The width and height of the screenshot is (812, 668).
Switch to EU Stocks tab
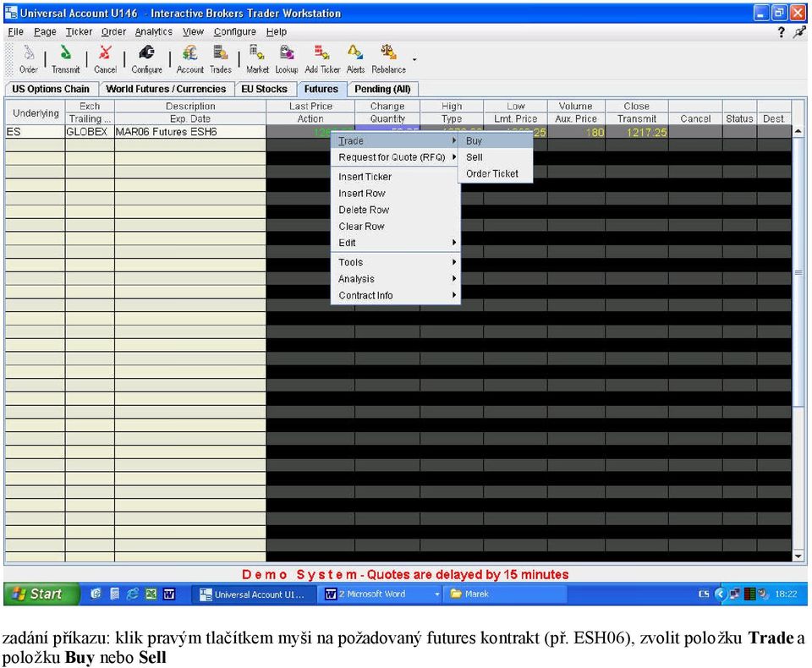click(x=264, y=89)
